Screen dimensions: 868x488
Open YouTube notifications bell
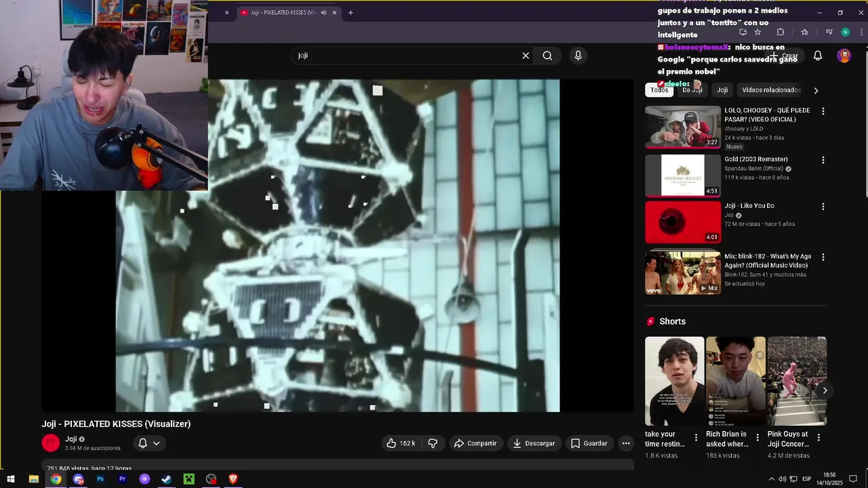pos(818,56)
